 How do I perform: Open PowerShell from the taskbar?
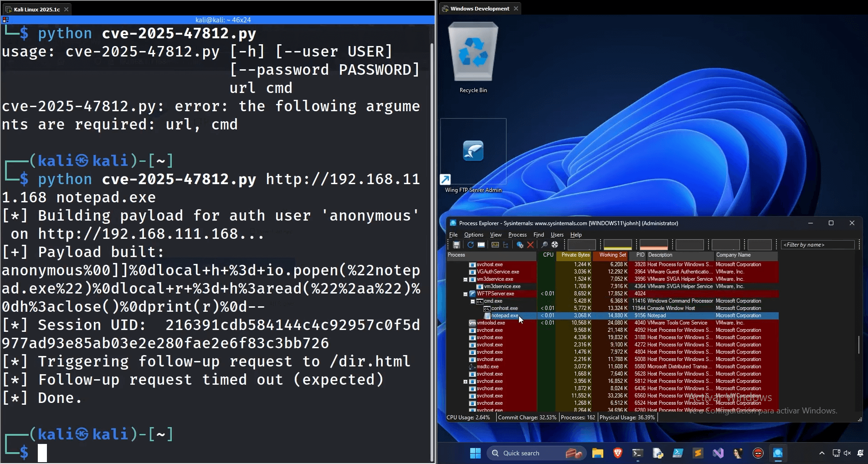(678, 453)
